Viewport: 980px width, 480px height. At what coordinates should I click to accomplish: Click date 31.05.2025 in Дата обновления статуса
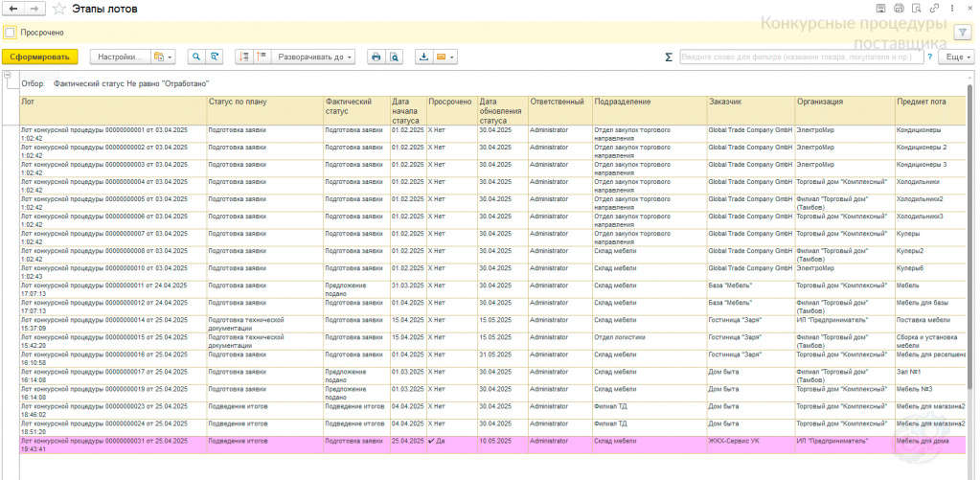[503, 358]
